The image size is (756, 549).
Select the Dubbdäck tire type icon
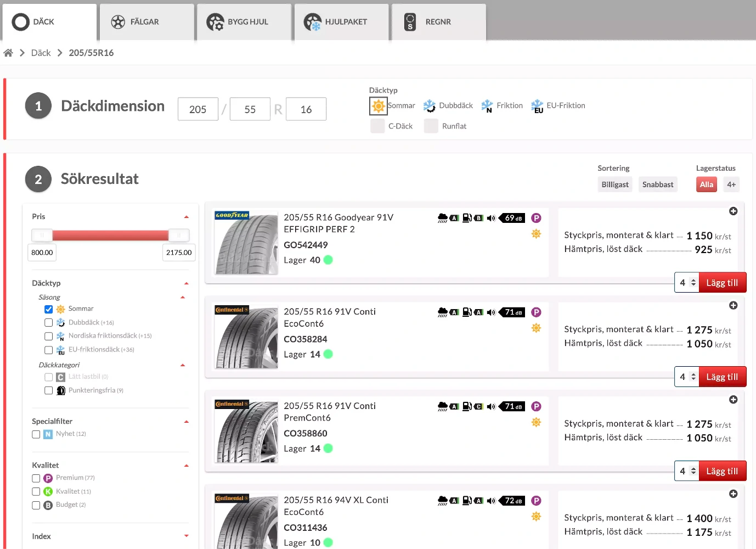(x=429, y=106)
